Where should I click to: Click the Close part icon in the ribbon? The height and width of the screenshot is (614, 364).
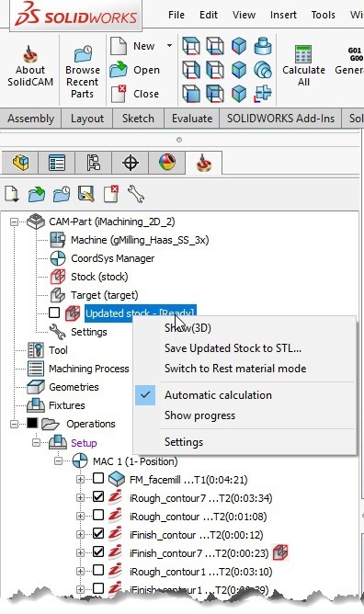point(119,94)
